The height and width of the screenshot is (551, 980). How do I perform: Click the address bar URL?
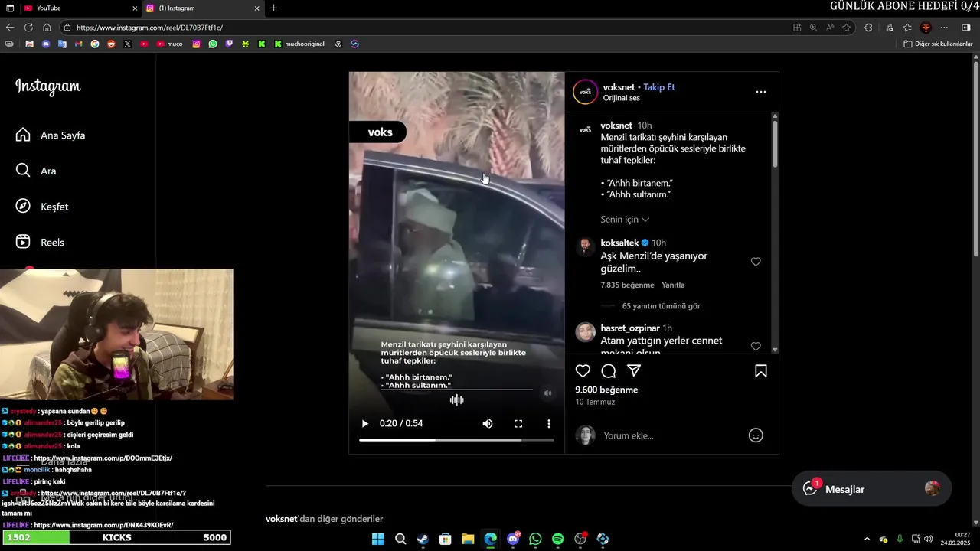click(149, 28)
